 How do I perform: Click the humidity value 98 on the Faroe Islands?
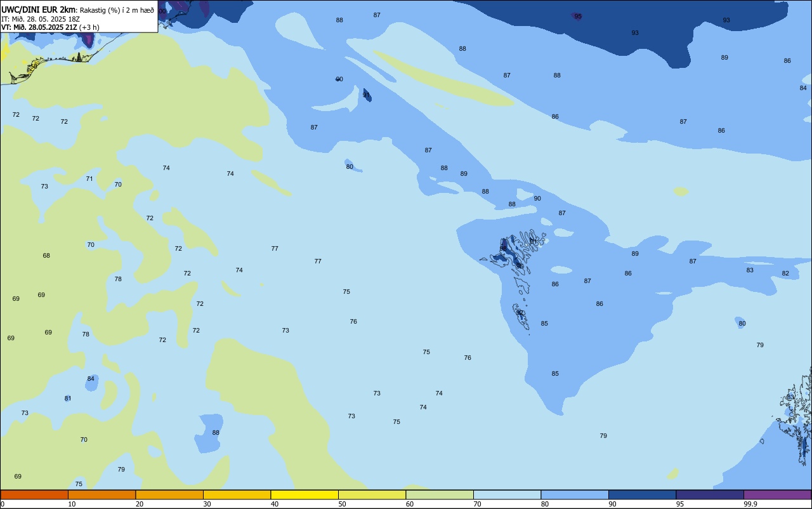coord(503,248)
